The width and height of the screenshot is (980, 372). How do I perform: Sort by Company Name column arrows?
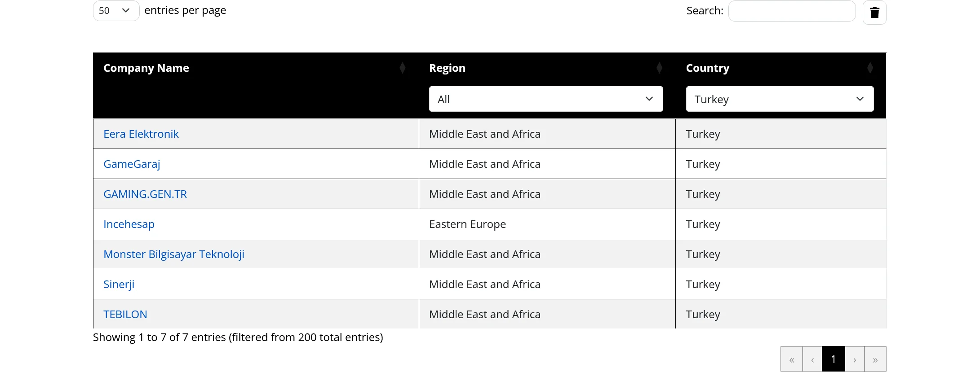pyautogui.click(x=403, y=68)
